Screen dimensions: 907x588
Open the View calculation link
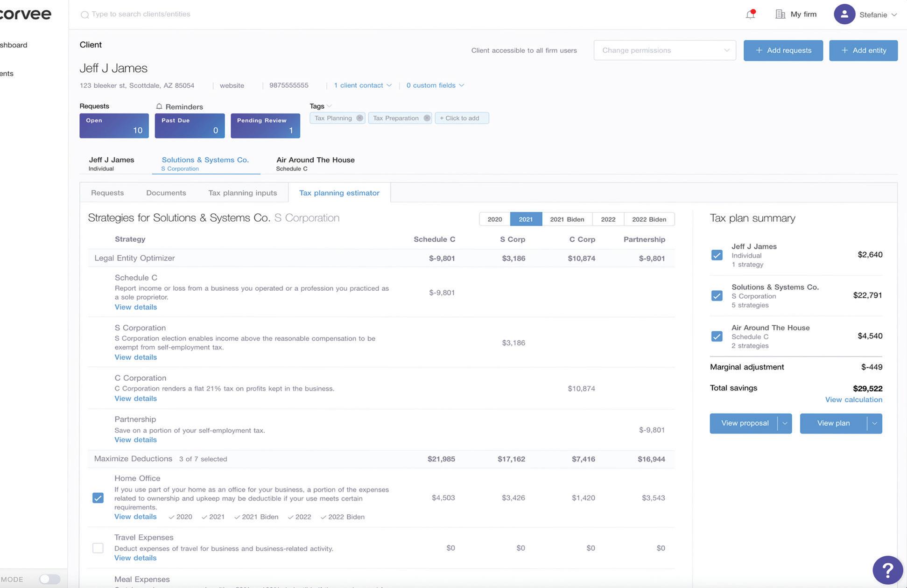[853, 399]
